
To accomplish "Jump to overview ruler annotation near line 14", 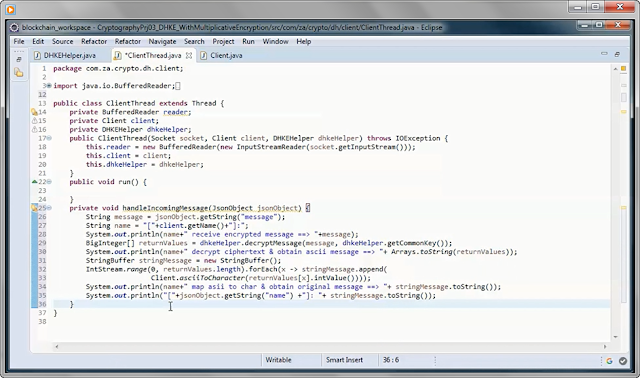I will 624,111.
